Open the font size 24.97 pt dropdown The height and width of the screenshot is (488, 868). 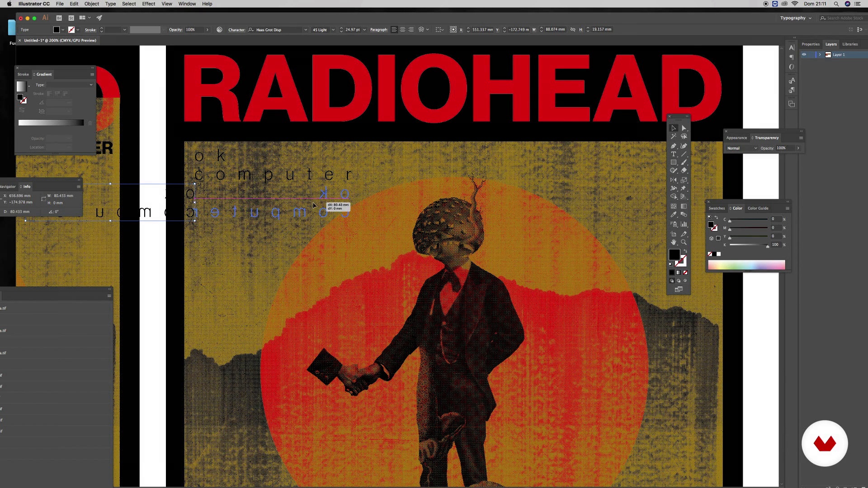[x=364, y=30]
